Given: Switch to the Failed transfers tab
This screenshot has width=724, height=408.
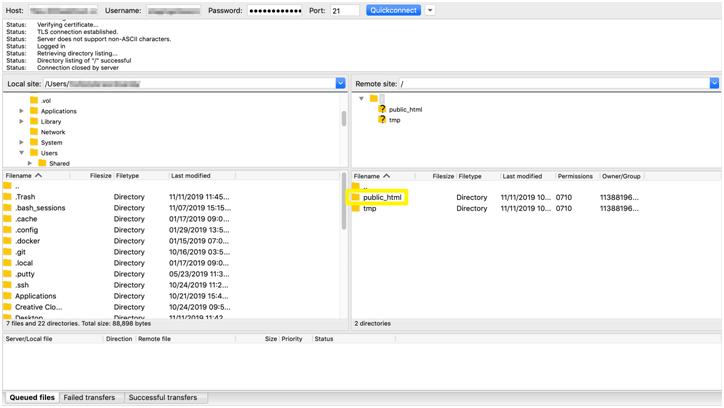Looking at the screenshot, I should point(89,398).
